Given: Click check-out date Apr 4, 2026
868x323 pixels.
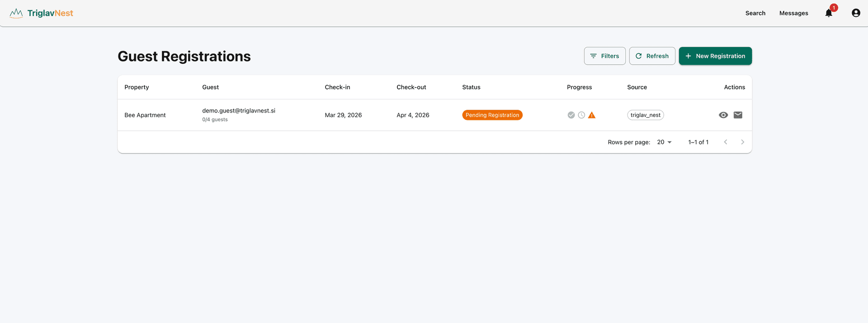Looking at the screenshot, I should [x=413, y=115].
